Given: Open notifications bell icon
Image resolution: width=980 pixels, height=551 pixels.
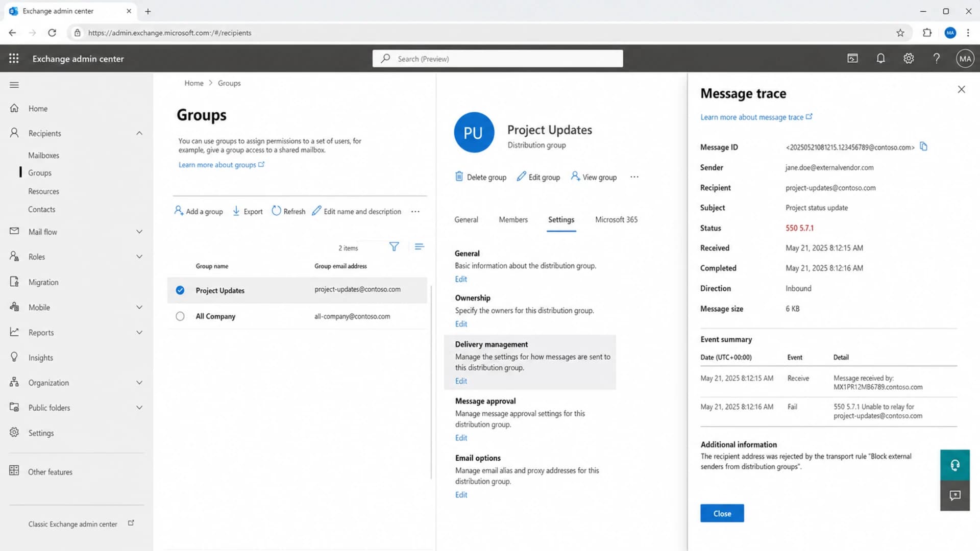Looking at the screenshot, I should pyautogui.click(x=880, y=59).
